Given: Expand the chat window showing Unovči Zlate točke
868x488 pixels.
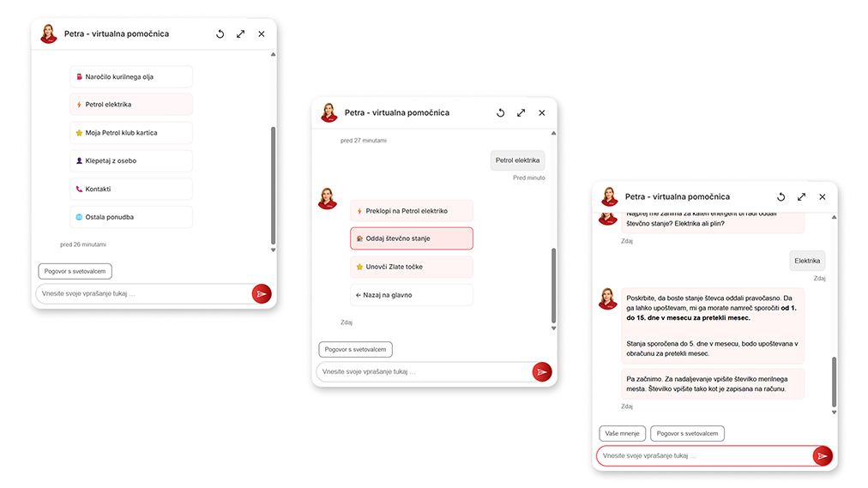Looking at the screenshot, I should (521, 113).
